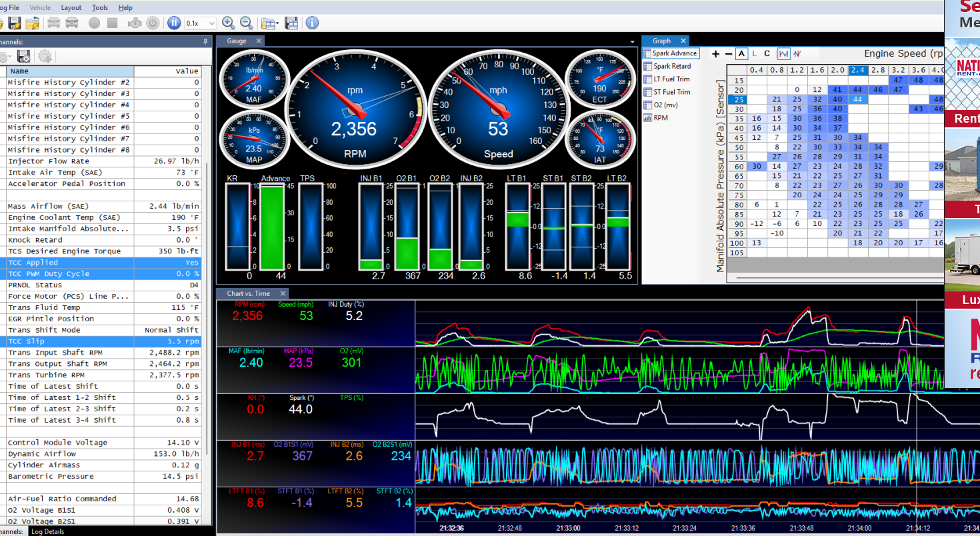This screenshot has width=980, height=536.
Task: Click the zoom in magnifier icon
Action: click(228, 23)
